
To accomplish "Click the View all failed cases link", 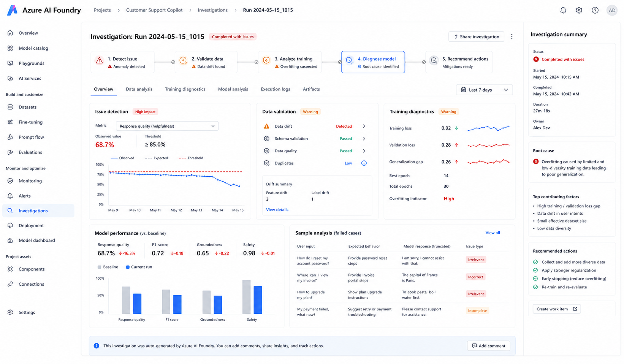I will tap(493, 233).
